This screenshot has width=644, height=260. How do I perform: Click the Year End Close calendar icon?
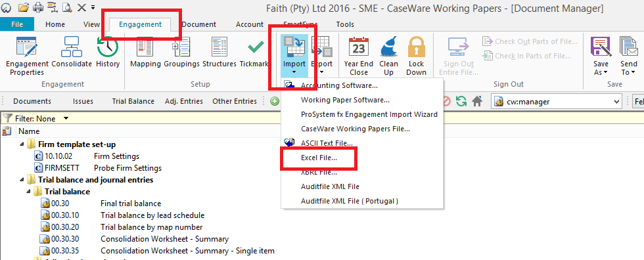point(359,47)
